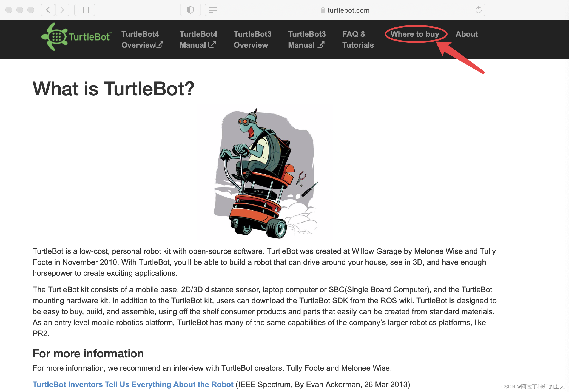The image size is (569, 392).
Task: Go to FAQ & Tutorials page
Action: [x=358, y=39]
